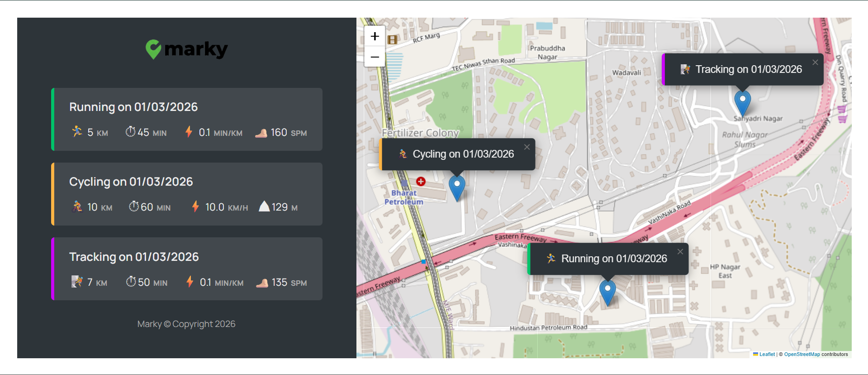Close the Running on 01/03/2026 map popup

click(x=680, y=252)
